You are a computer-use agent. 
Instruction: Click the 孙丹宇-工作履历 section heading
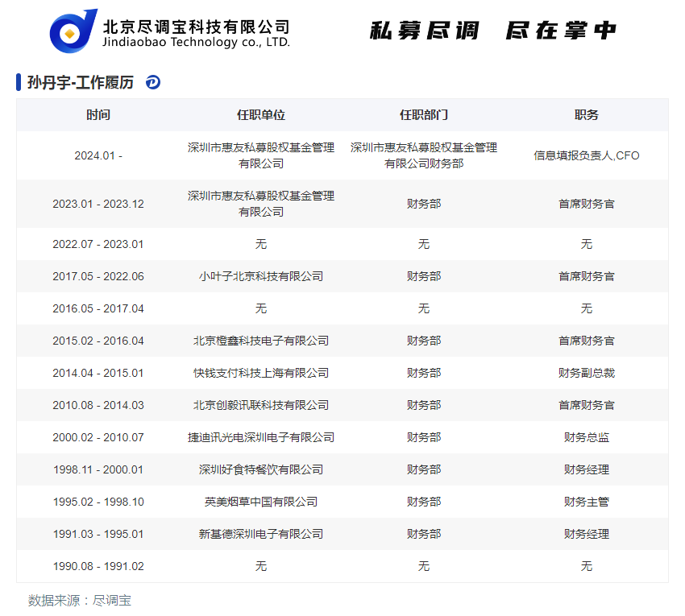81,82
